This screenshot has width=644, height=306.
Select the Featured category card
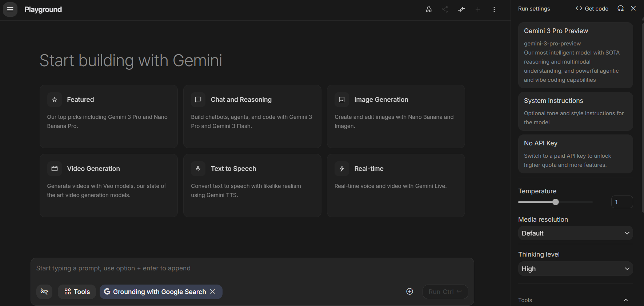[108, 116]
